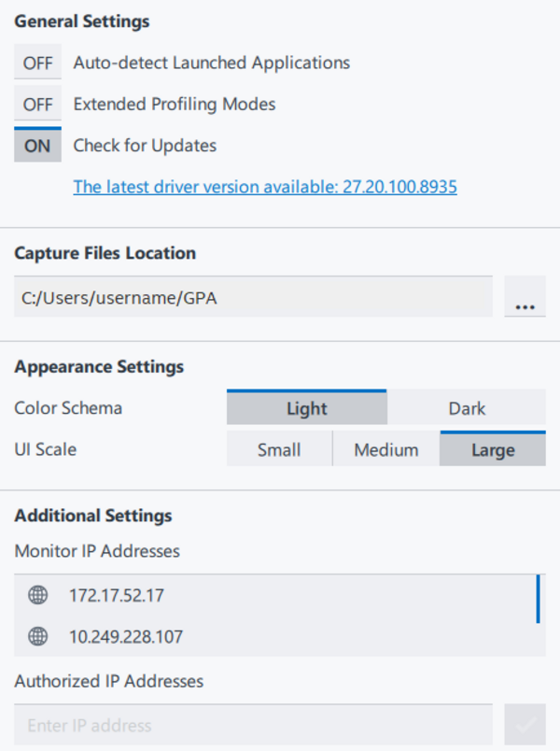Disable Check for Updates toggle
The height and width of the screenshot is (751, 560).
click(x=37, y=146)
